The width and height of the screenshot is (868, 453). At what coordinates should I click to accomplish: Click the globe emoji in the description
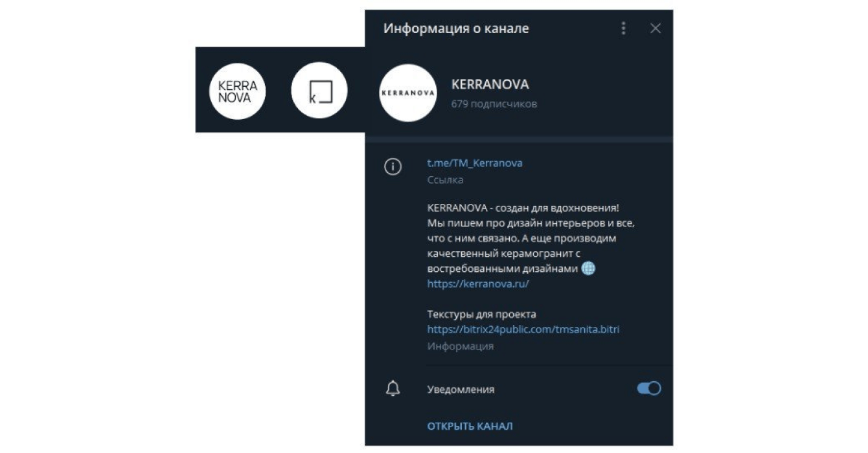coord(588,268)
